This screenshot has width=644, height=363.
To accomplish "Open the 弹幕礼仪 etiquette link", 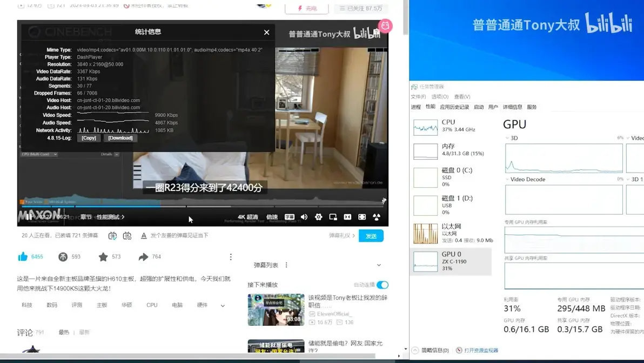I will coord(341,235).
